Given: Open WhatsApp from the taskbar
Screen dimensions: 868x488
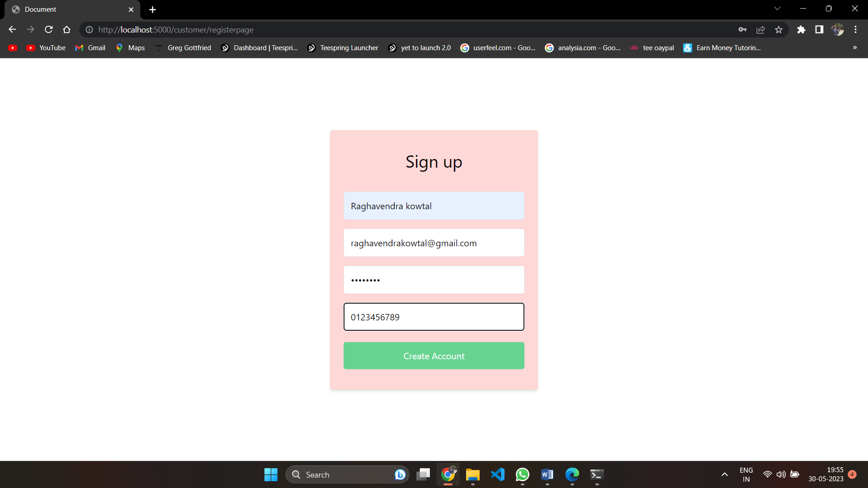Looking at the screenshot, I should click(522, 474).
